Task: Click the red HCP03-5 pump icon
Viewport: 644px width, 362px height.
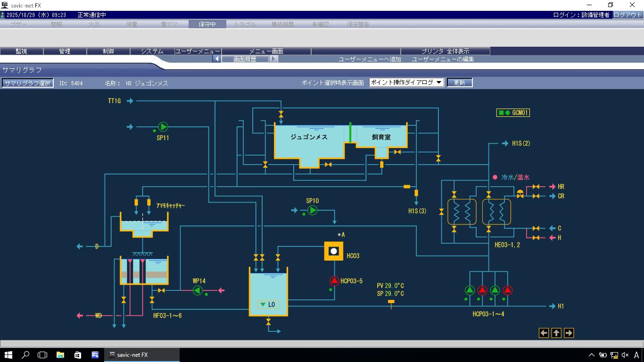Action: [334, 281]
